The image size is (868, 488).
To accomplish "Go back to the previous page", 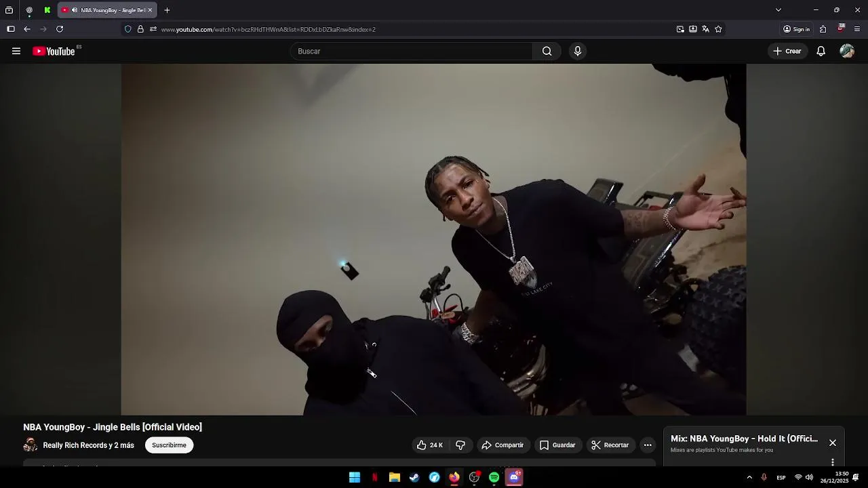I will (27, 29).
